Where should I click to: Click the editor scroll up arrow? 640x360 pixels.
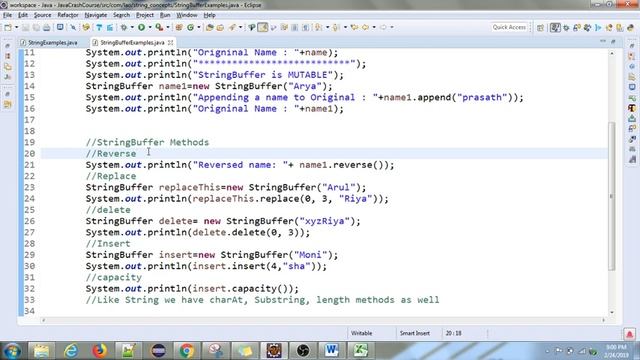click(611, 53)
